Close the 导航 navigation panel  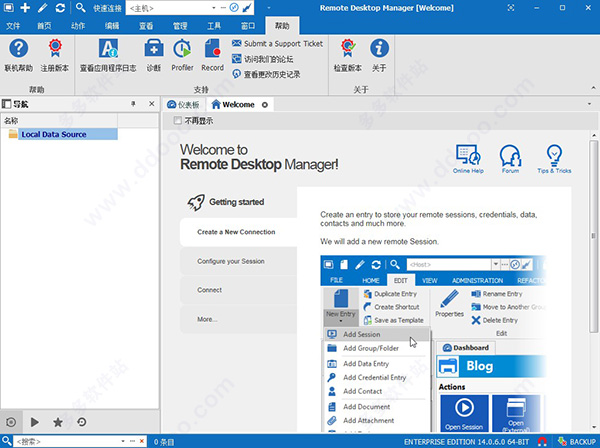click(152, 104)
